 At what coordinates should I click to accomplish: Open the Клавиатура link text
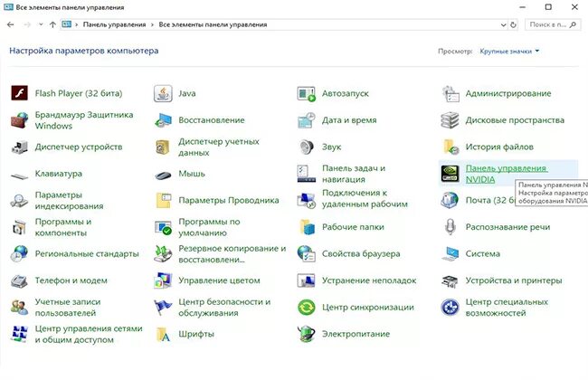pos(59,174)
